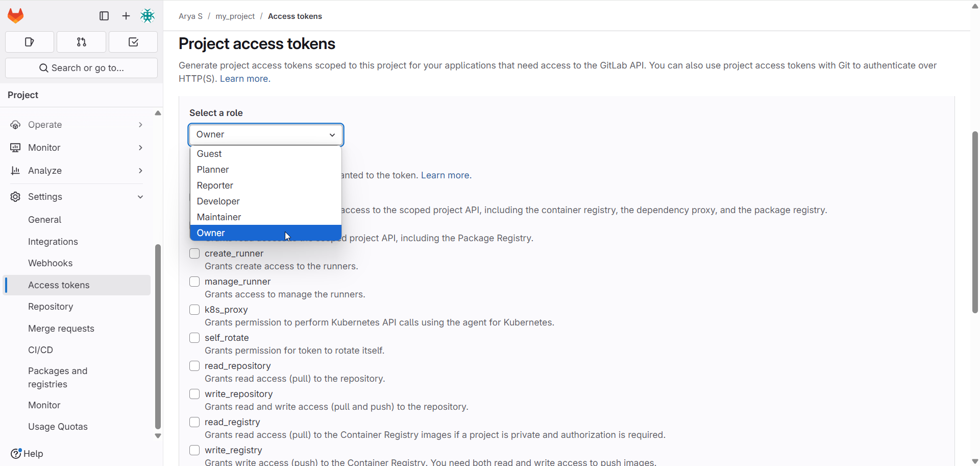Enable the read_repository scope

click(194, 366)
